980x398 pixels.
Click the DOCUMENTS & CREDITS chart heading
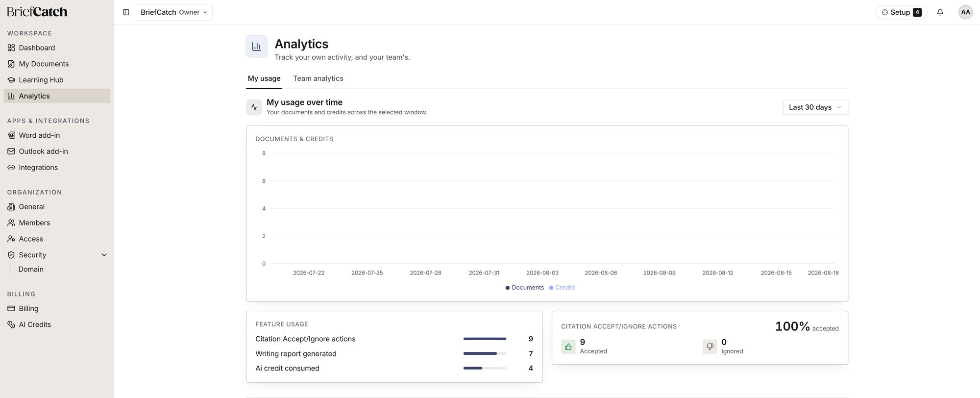294,139
